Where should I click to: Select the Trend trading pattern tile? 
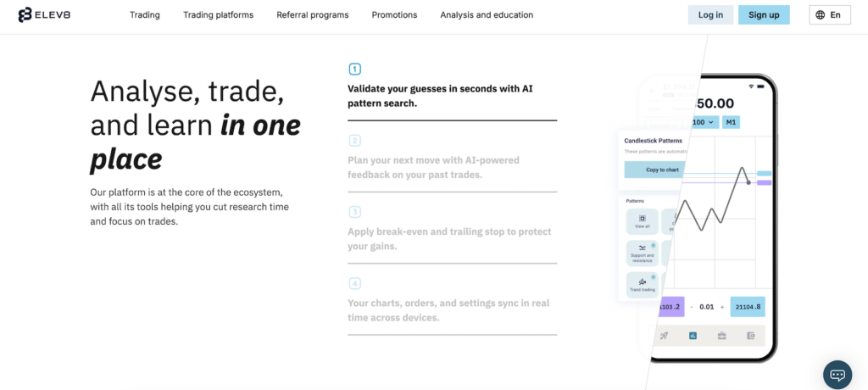click(x=642, y=284)
